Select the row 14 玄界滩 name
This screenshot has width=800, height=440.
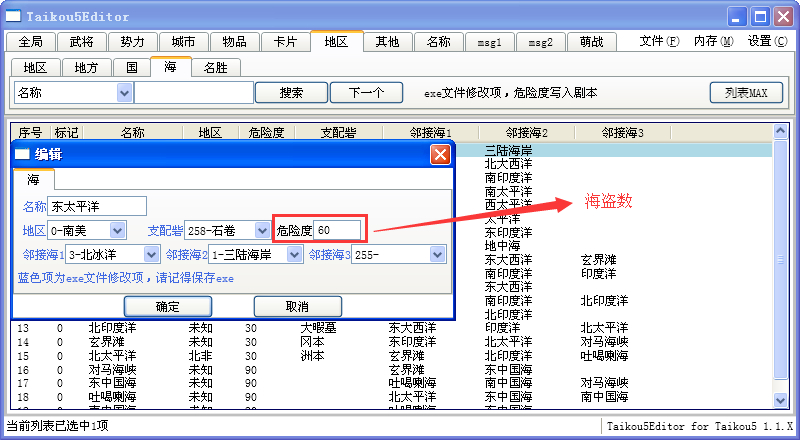(x=106, y=341)
